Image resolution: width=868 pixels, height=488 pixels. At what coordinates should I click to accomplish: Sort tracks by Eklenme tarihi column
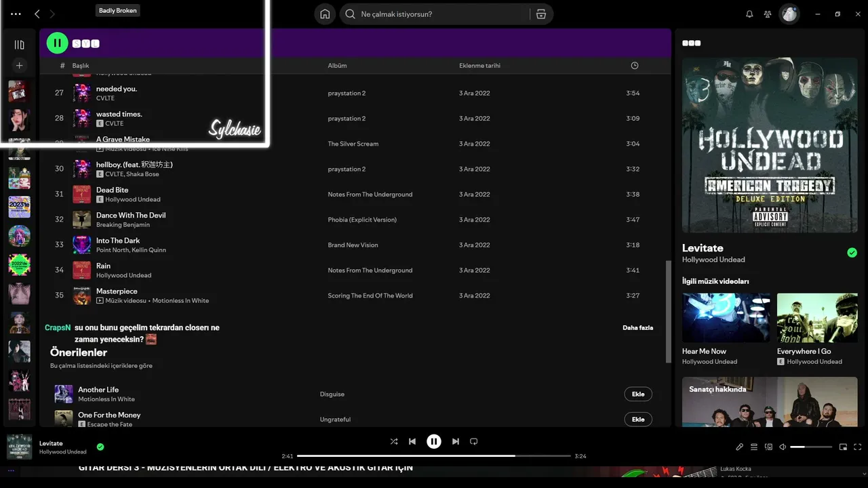tap(480, 66)
